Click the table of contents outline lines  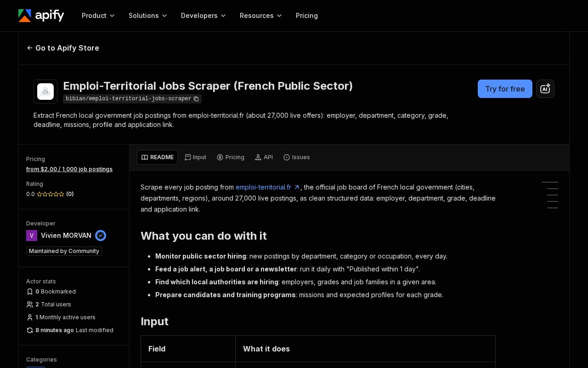coord(550,195)
